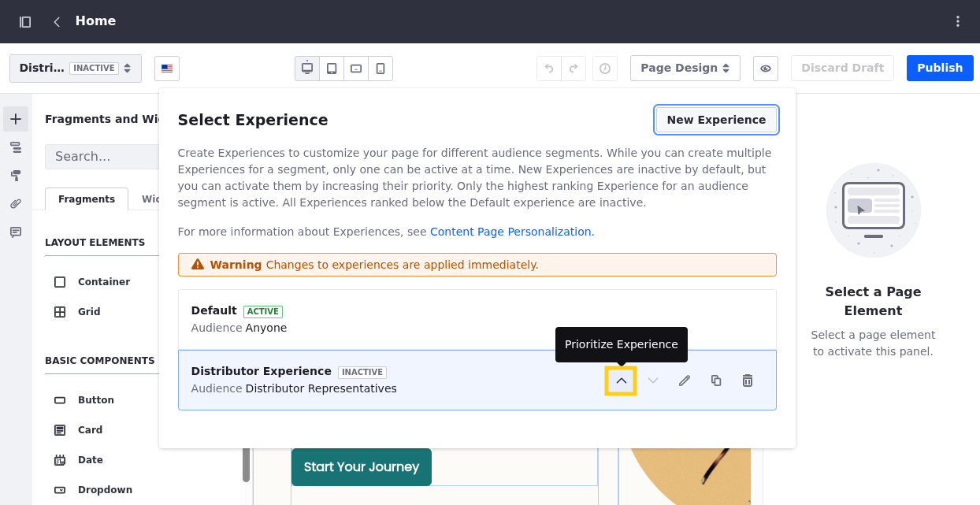
Task: Open the Page Design Options paintbrush icon
Action: point(16,176)
